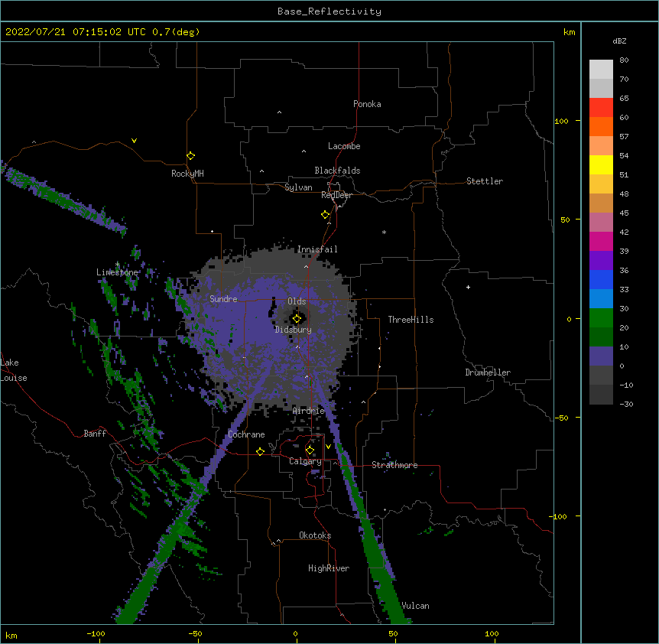Select the Innisfail city label

(x=317, y=249)
